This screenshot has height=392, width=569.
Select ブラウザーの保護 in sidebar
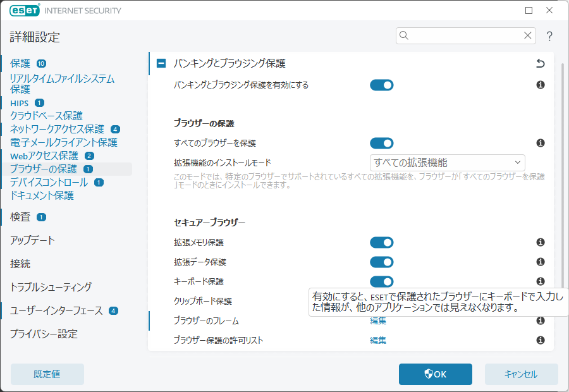[x=44, y=169]
